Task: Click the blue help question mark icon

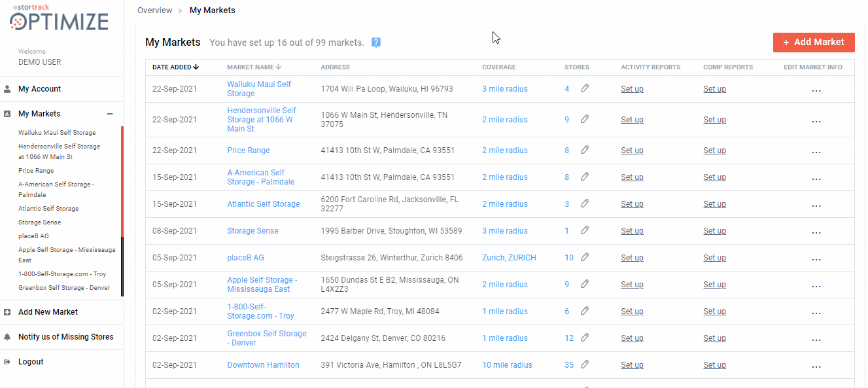Action: point(376,43)
